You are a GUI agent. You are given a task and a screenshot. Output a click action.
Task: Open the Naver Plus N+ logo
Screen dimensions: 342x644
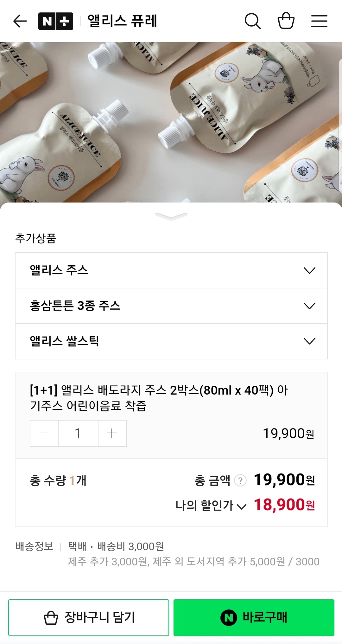[x=56, y=21]
